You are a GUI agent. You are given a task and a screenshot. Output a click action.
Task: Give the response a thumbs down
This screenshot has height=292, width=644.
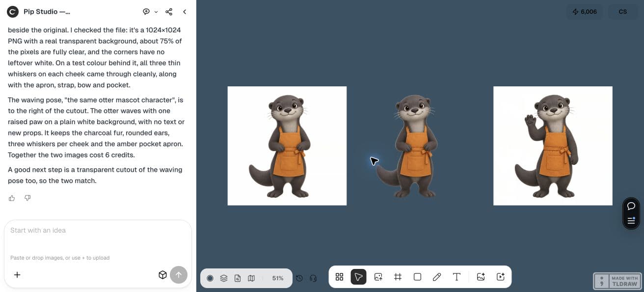point(27,198)
